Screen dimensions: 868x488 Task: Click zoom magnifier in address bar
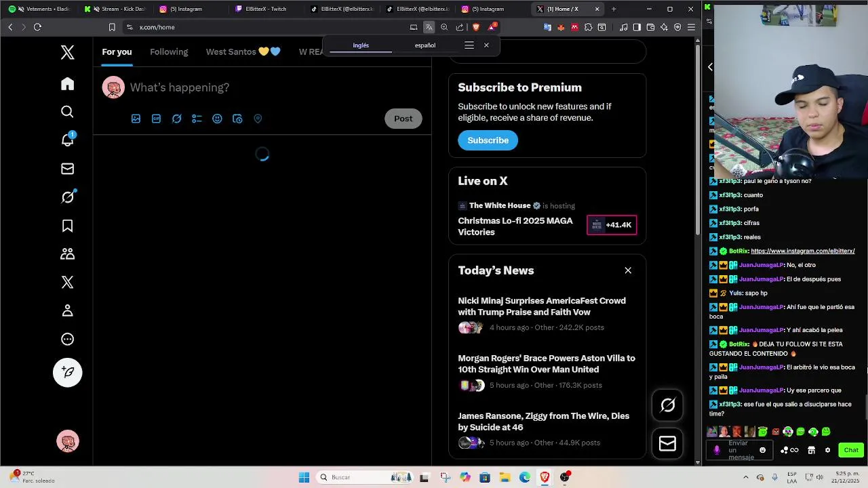pyautogui.click(x=444, y=27)
